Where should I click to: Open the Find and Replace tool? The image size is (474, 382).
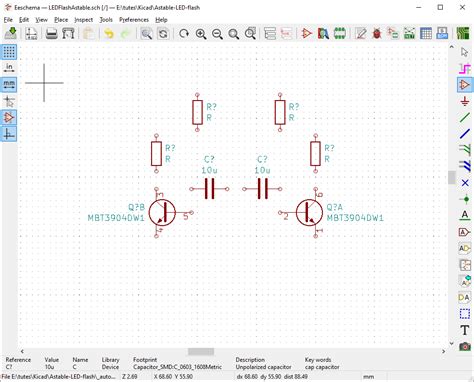click(163, 33)
